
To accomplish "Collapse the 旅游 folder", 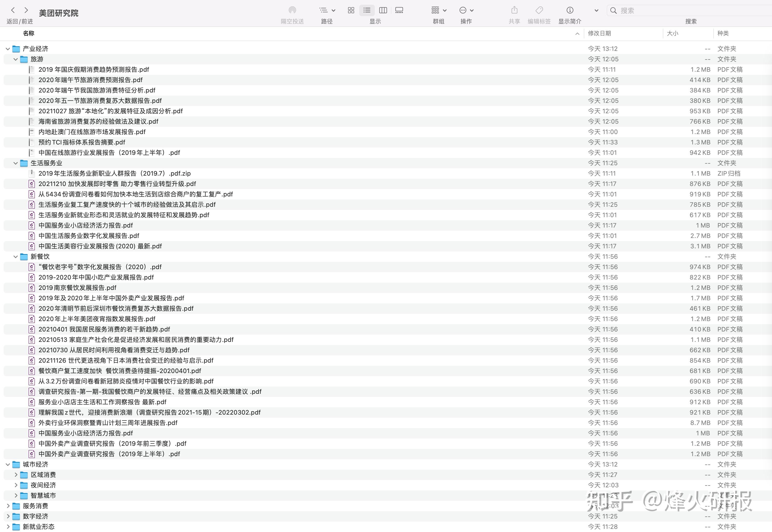I will [15, 59].
